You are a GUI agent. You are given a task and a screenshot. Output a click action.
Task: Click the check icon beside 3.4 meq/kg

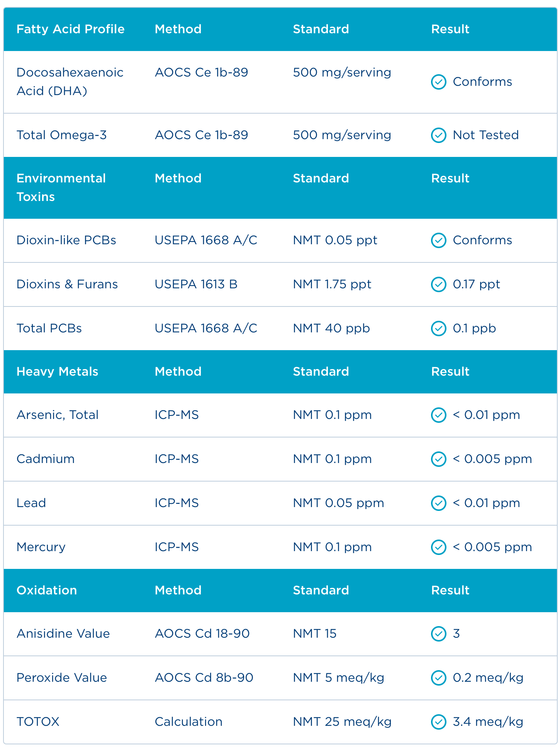point(438,722)
